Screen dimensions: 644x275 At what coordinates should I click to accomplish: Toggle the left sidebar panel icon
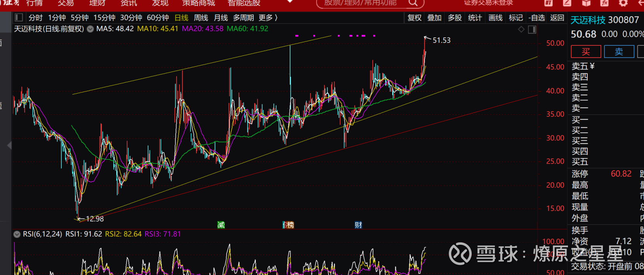click(19, 17)
